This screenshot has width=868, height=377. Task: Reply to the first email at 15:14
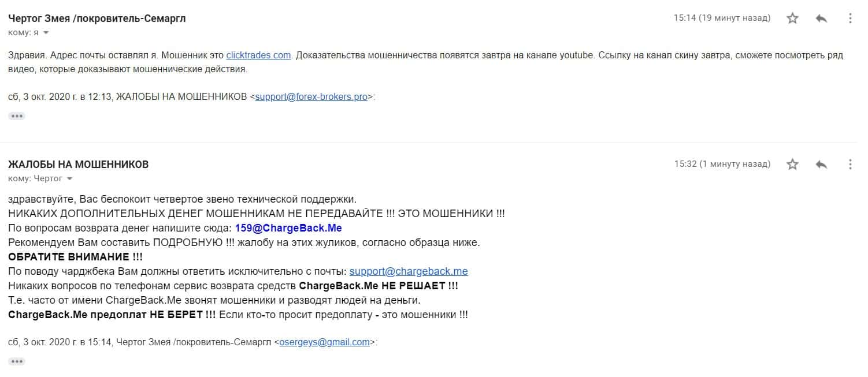coord(821,18)
